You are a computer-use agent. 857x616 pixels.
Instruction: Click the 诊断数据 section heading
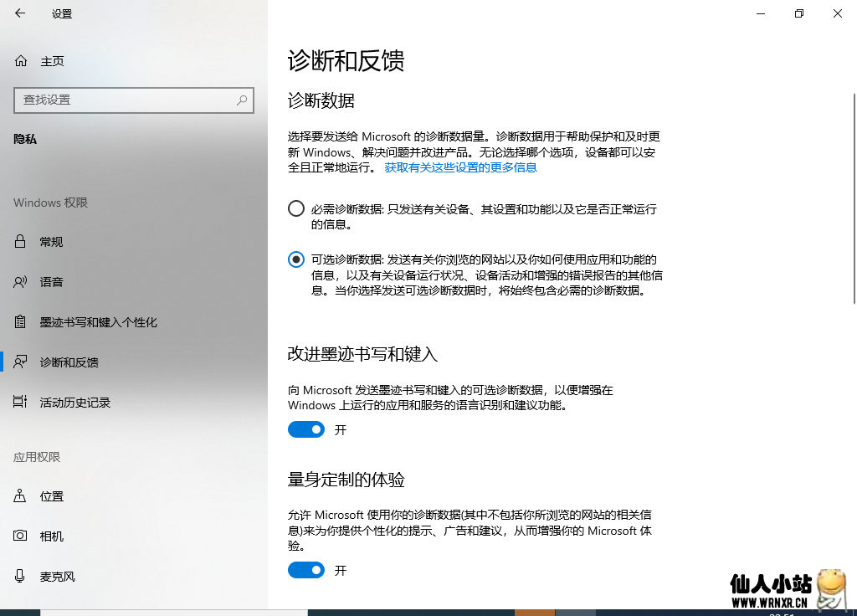321,100
